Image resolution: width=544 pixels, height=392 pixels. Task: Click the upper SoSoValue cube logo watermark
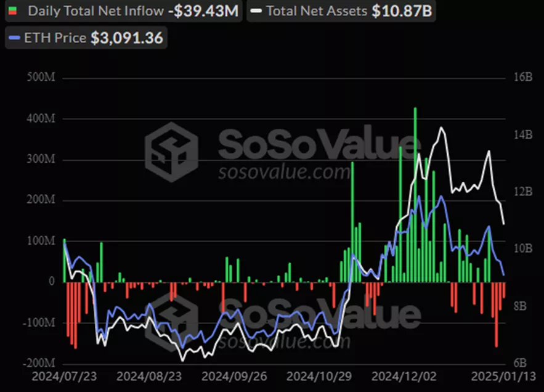pos(171,151)
